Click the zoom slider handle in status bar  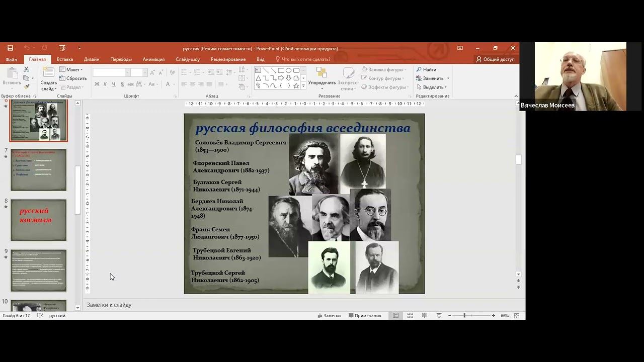[464, 316]
